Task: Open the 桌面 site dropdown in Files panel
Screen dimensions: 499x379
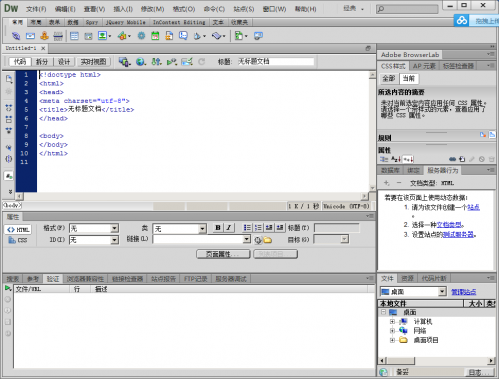Action: coord(442,292)
